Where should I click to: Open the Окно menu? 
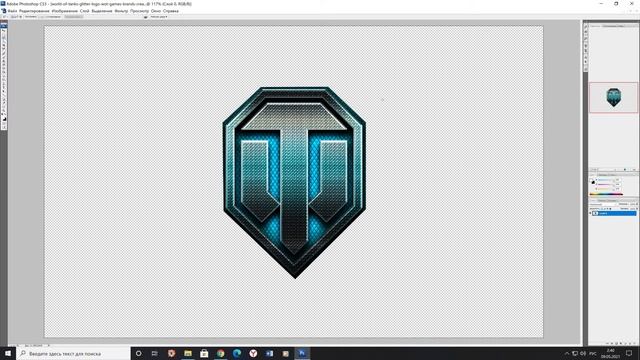(x=156, y=11)
